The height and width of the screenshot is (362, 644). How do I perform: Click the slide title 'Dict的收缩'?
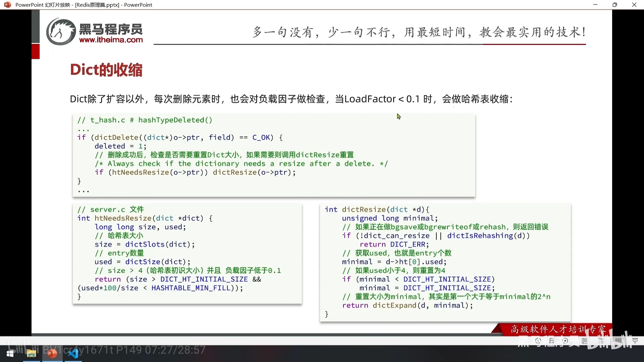pos(106,70)
